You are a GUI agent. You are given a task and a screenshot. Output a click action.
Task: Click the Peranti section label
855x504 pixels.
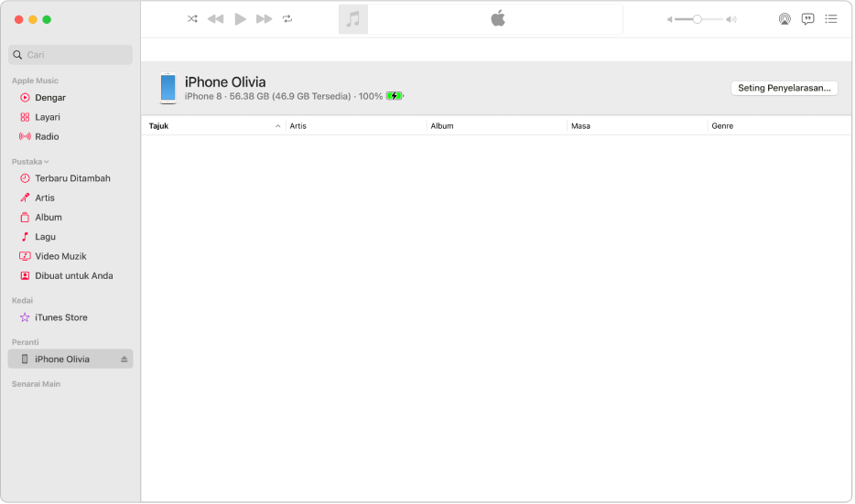[25, 342]
